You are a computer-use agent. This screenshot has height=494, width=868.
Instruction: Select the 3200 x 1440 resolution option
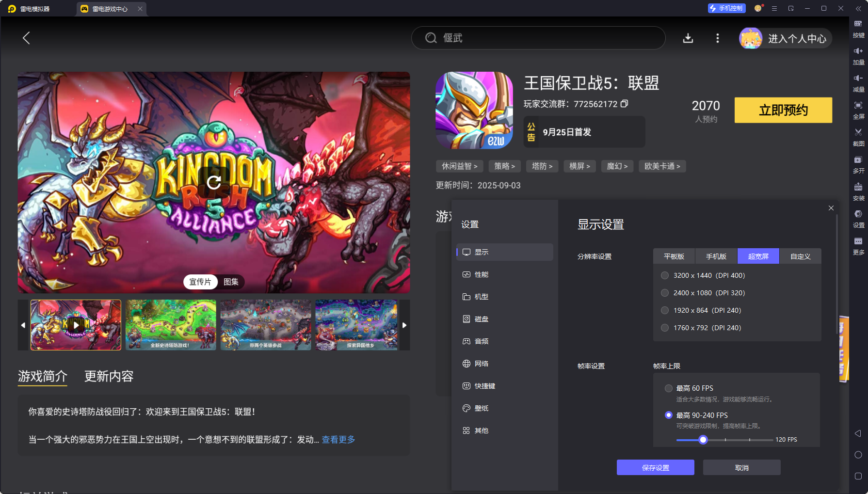(665, 275)
